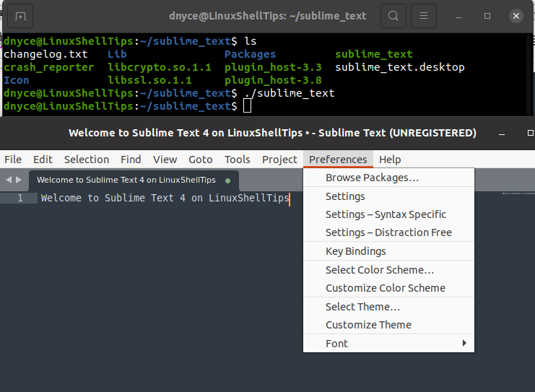Click Lib directory in terminal listing
Viewport: 535px width, 392px height.
117,54
